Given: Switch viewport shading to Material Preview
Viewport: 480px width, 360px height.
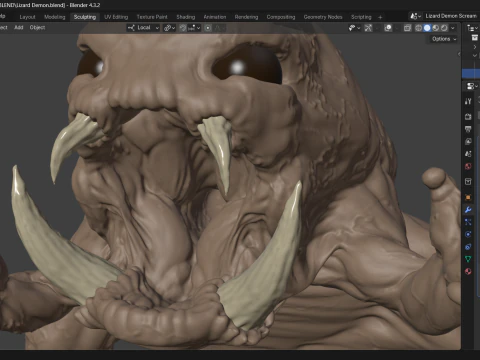Looking at the screenshot, I should [436, 28].
